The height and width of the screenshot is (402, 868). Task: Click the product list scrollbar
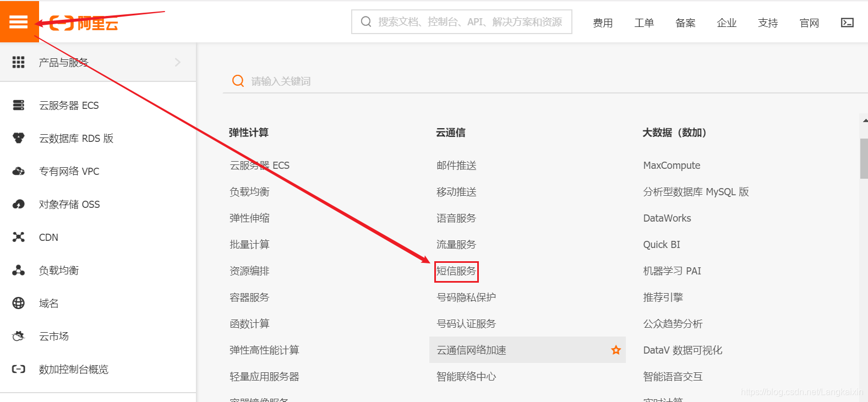tap(864, 158)
